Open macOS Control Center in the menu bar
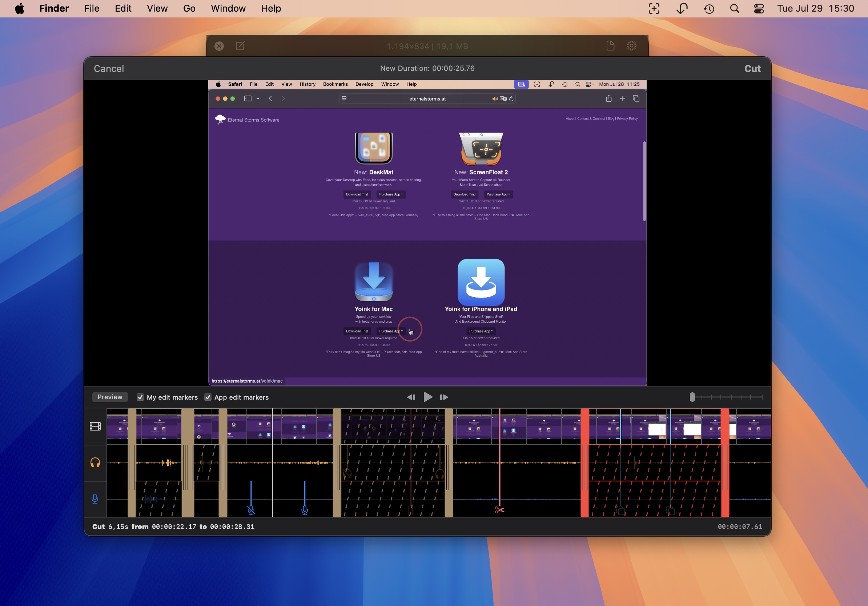The image size is (868, 606). click(x=759, y=8)
